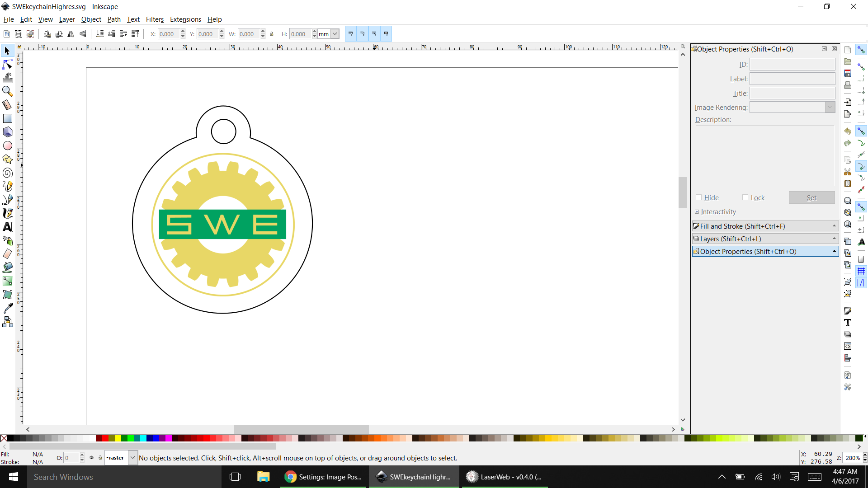
Task: Switch to Chrome Settings window in taskbar
Action: coord(323,477)
